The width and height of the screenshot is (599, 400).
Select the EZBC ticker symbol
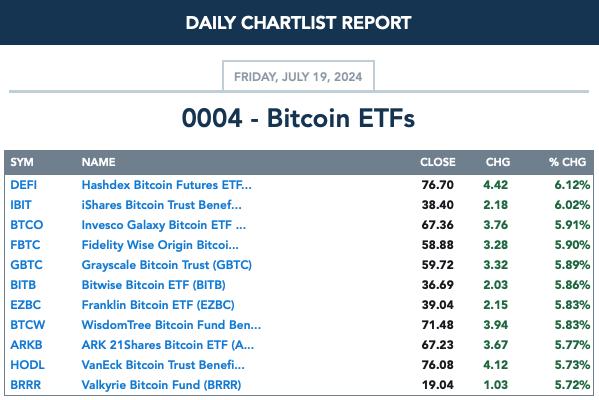[x=26, y=305]
